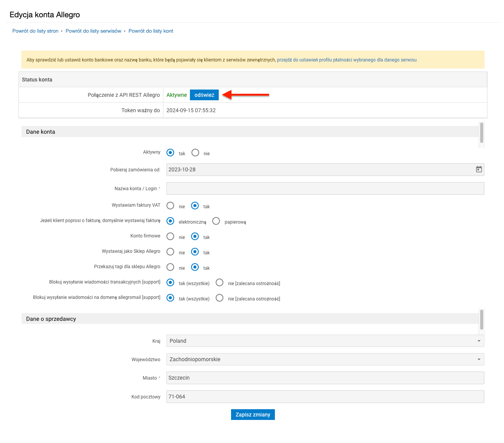This screenshot has height=443, width=504.
Task: Open payment profile settings link in notice
Action: [347, 60]
